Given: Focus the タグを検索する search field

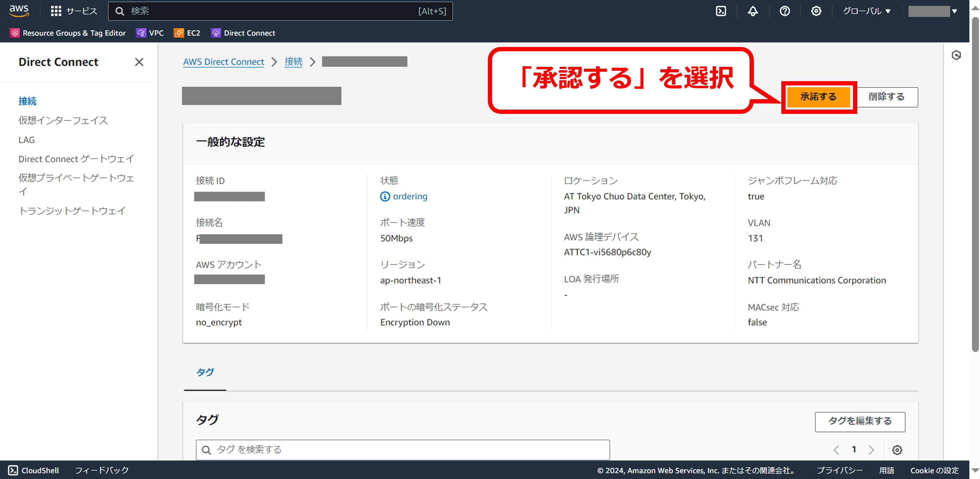Looking at the screenshot, I should click(x=402, y=450).
